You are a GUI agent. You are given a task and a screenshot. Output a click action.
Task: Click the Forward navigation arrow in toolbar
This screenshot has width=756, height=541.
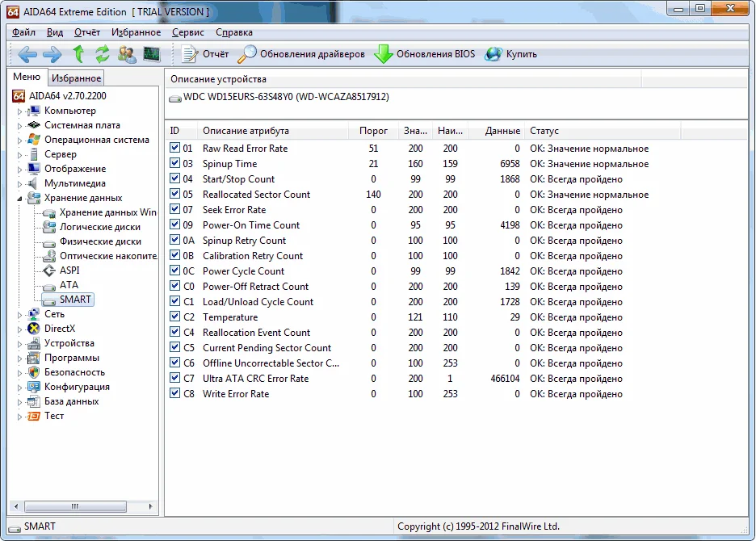click(x=52, y=54)
